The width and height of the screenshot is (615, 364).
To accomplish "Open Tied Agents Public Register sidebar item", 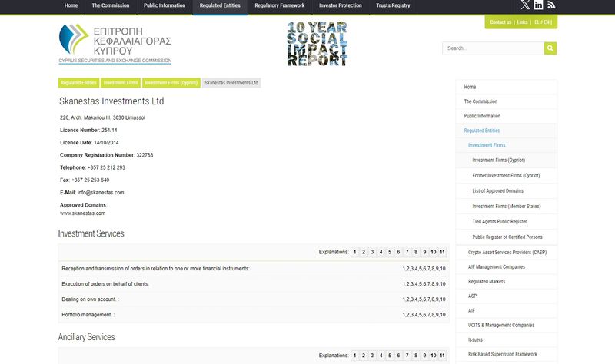I will (x=507, y=221).
